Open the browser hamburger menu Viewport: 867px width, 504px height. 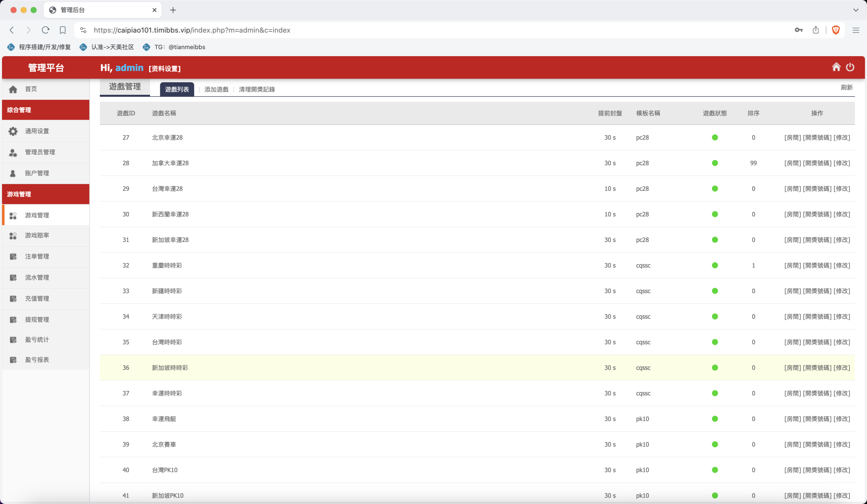pos(855,30)
